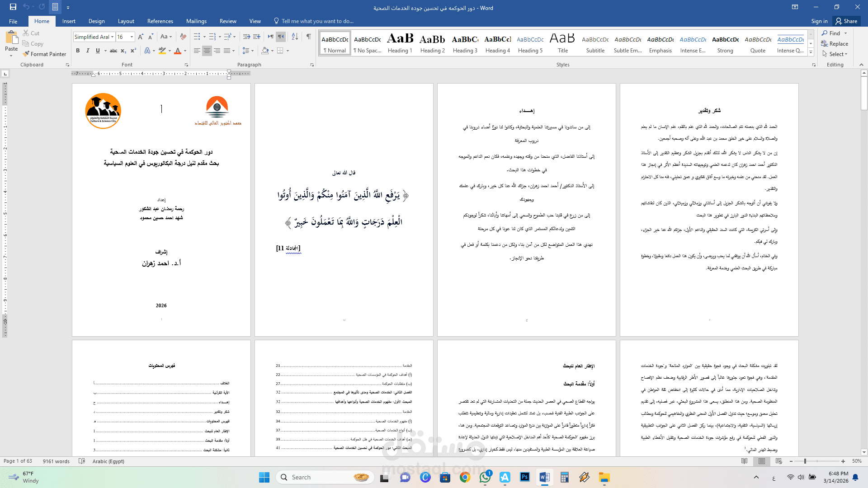Click the Windows Start button
868x488 pixels.
pyautogui.click(x=264, y=477)
